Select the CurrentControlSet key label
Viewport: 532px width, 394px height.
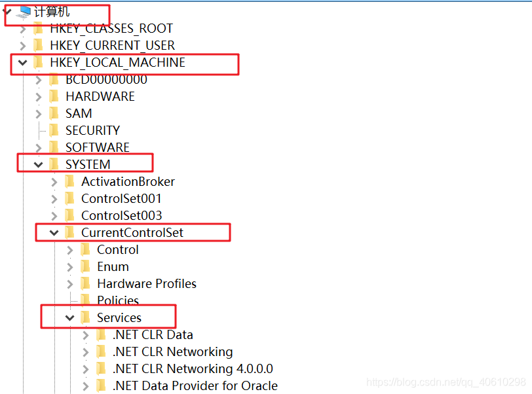(132, 232)
